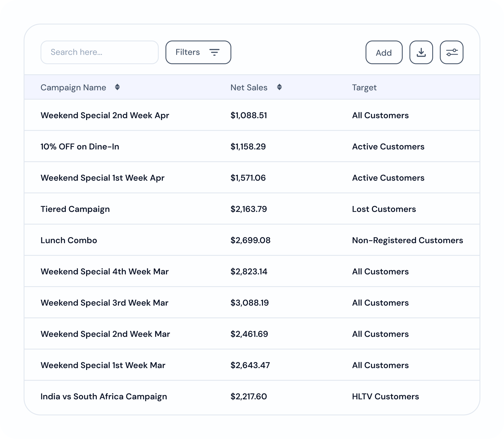This screenshot has width=504, height=439.
Task: Click All Customers in 4th Week Mar row
Action: pyautogui.click(x=380, y=271)
